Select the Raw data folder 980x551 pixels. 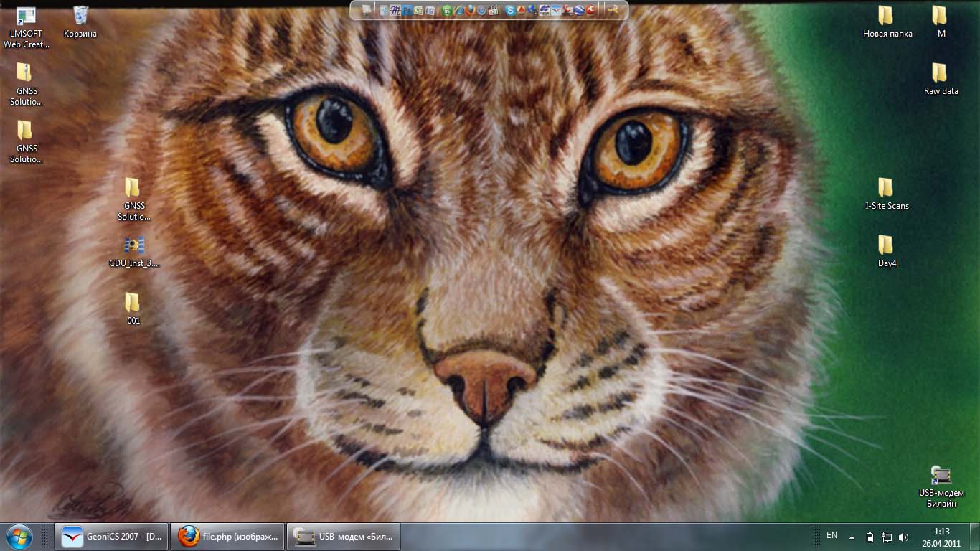(941, 79)
